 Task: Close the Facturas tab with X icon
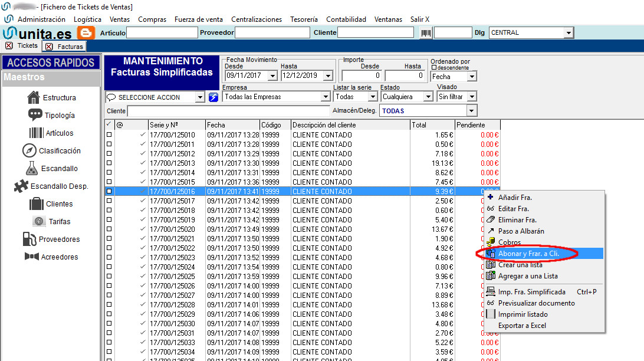49,47
